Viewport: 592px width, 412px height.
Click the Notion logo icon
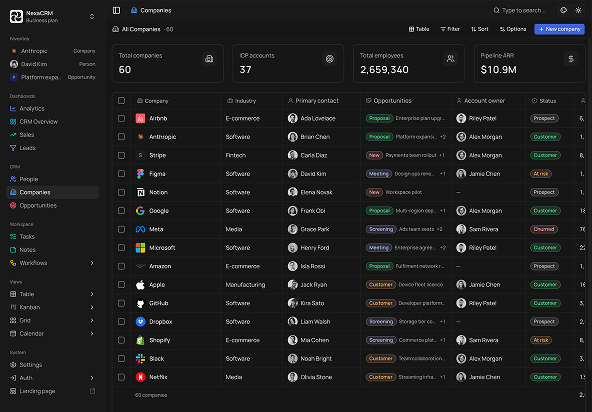140,193
